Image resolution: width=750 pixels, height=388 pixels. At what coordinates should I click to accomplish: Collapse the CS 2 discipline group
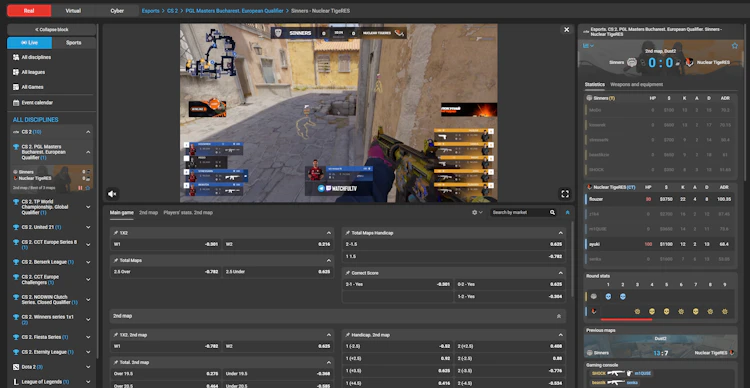pos(88,132)
